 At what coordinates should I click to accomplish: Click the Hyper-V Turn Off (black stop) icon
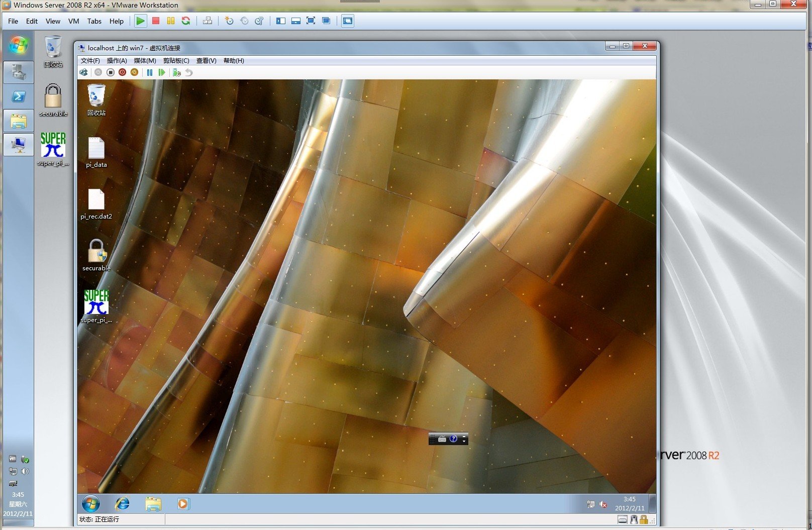pyautogui.click(x=111, y=72)
